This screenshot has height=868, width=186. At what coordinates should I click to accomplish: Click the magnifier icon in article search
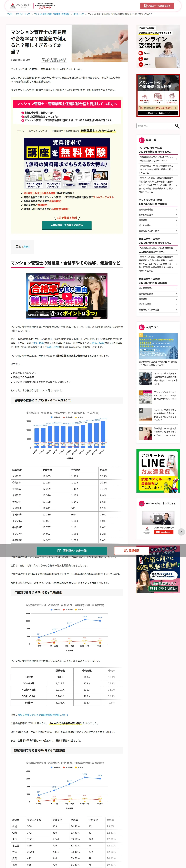coord(177,126)
